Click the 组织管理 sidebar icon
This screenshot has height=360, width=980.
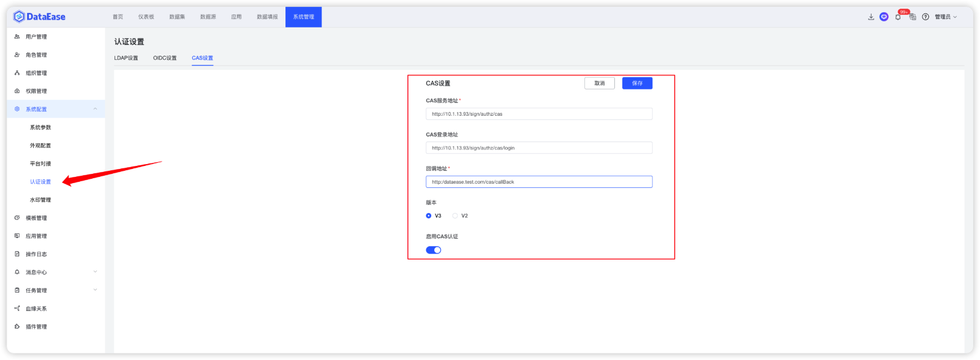pos(17,73)
